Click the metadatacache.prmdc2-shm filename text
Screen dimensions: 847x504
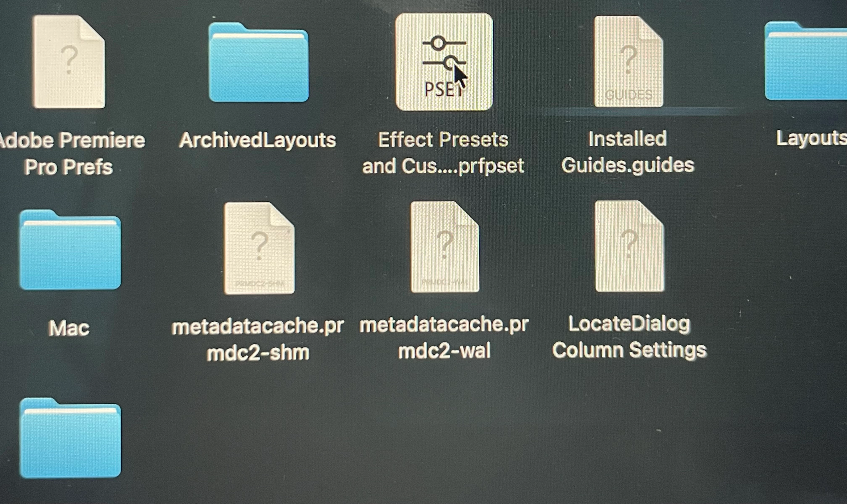(x=258, y=340)
